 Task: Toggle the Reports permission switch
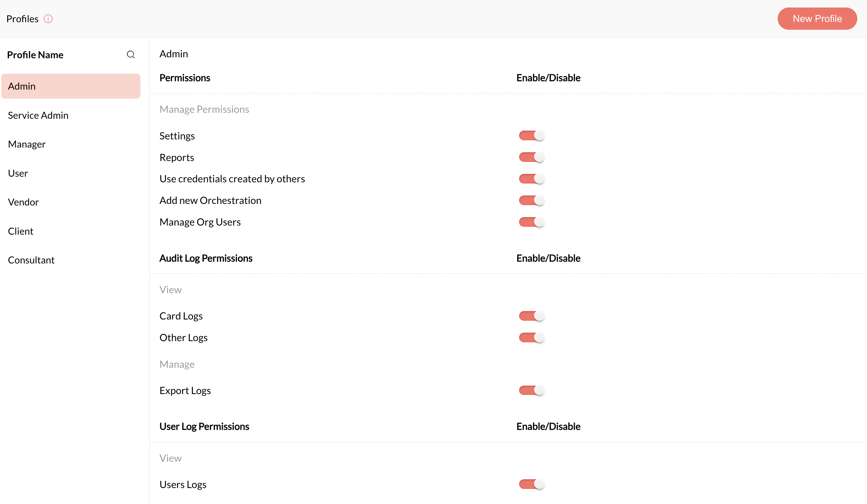pos(531,157)
